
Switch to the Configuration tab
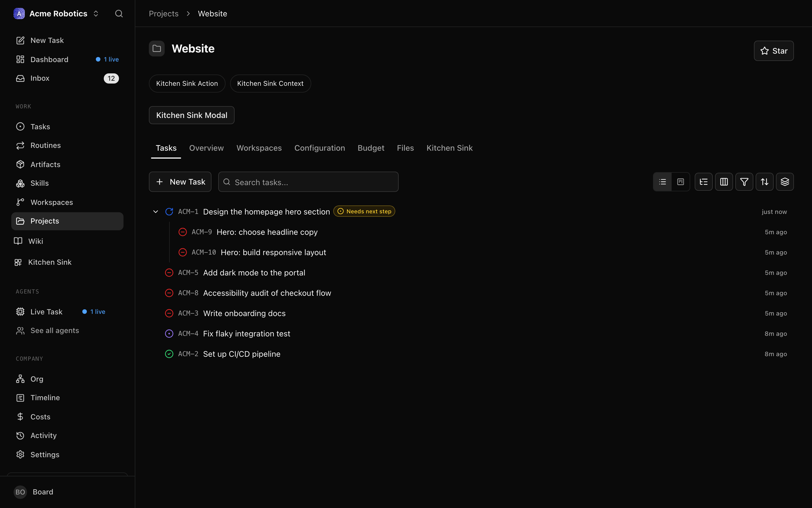[x=319, y=148]
